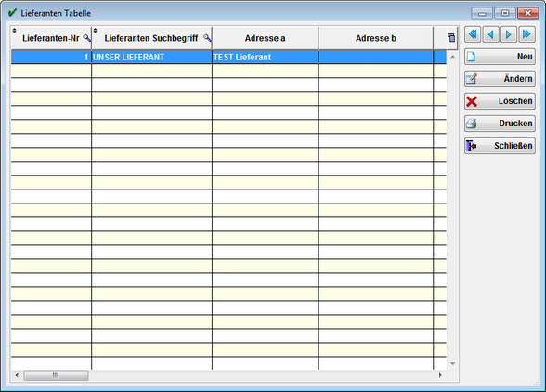The image size is (546, 392).
Task: Click the Löschen button
Action: click(500, 101)
